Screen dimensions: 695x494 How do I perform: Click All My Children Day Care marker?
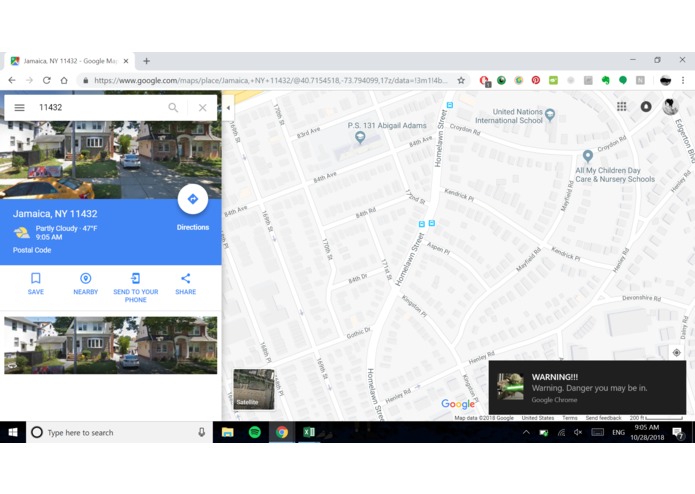click(x=588, y=156)
